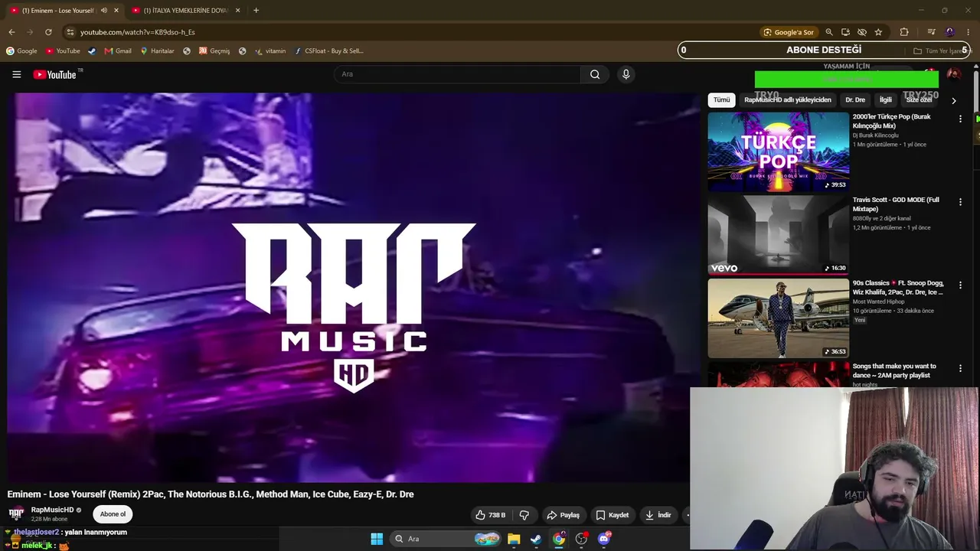Select the Dr. Dre filter chip
Image resolution: width=980 pixels, height=551 pixels.
click(855, 100)
